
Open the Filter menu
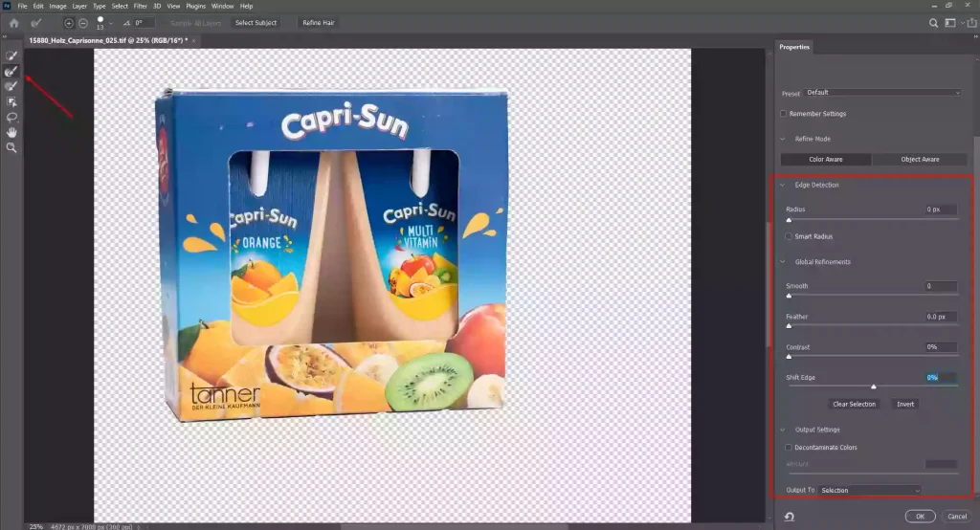(x=141, y=7)
